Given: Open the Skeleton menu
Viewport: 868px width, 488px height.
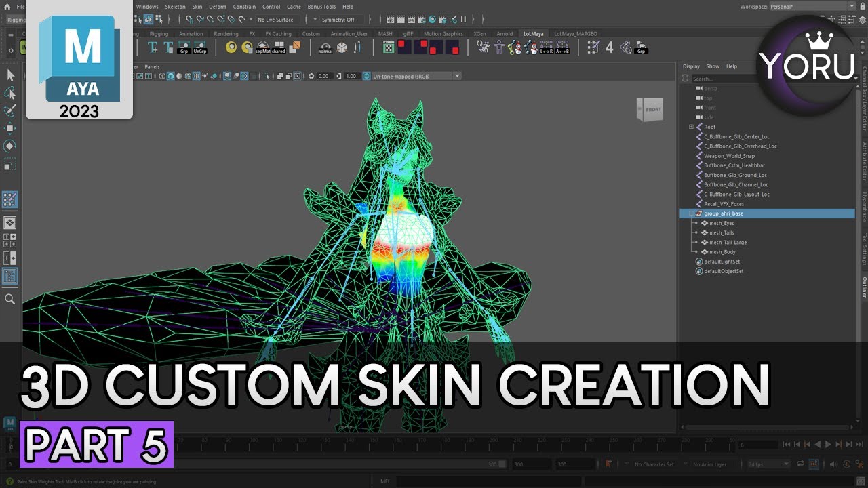Looking at the screenshot, I should tap(175, 7).
